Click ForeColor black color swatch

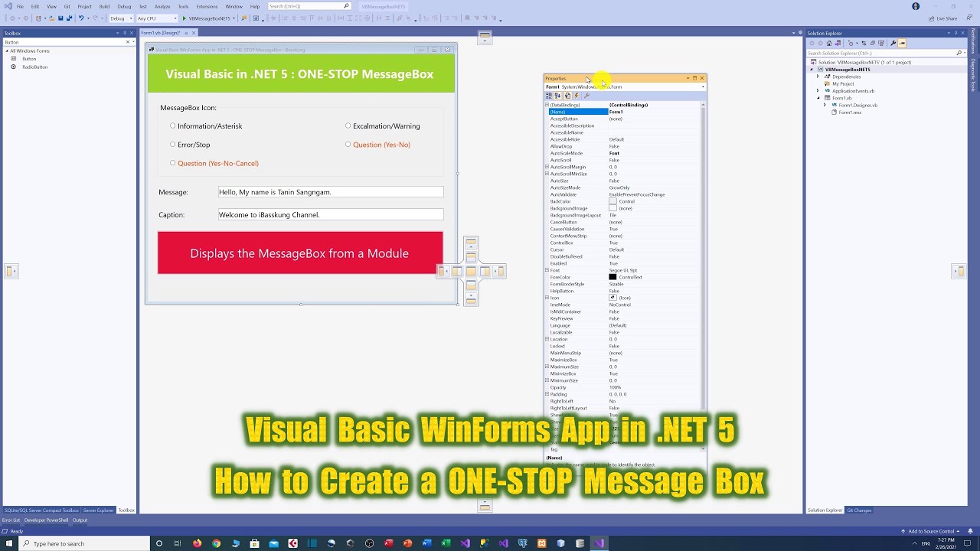click(x=612, y=277)
